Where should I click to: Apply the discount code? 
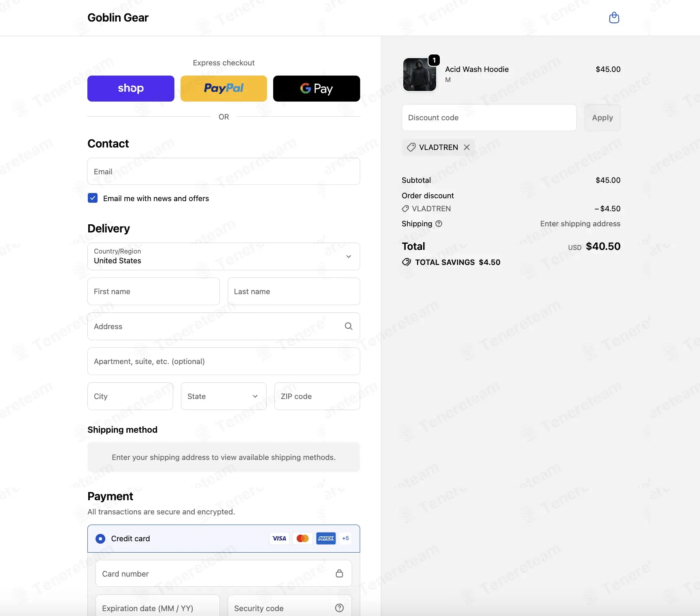point(602,117)
